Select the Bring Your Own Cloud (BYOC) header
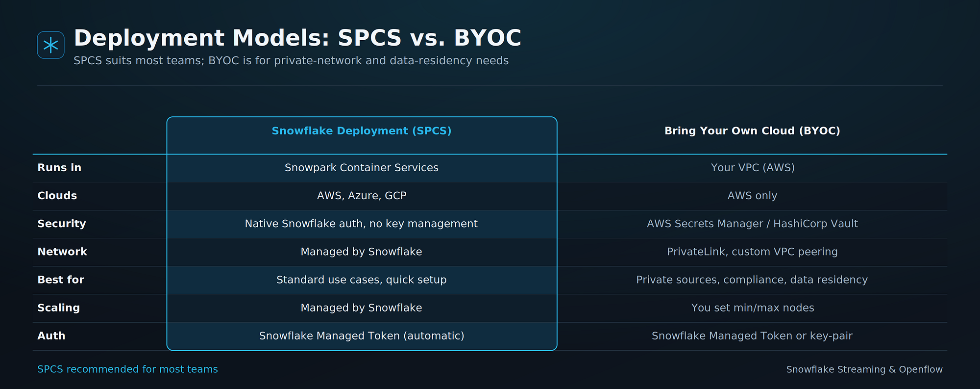This screenshot has width=980, height=389. point(752,131)
